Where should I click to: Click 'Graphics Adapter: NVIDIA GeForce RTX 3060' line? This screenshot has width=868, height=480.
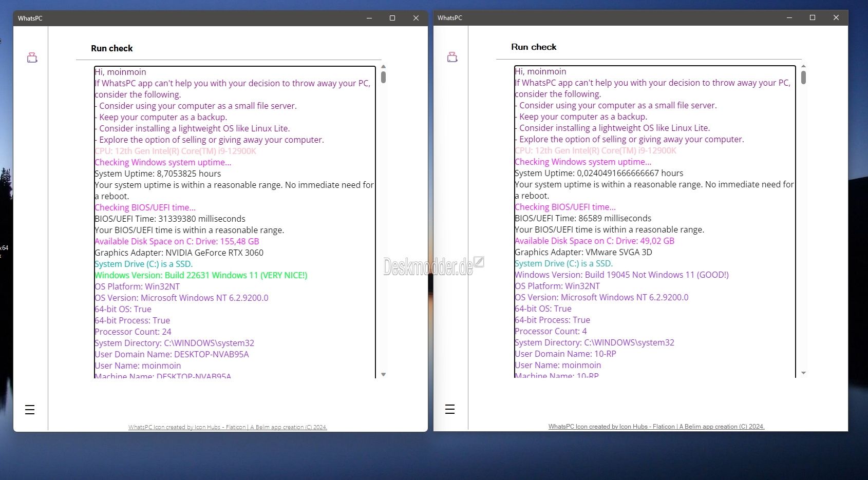coord(179,253)
